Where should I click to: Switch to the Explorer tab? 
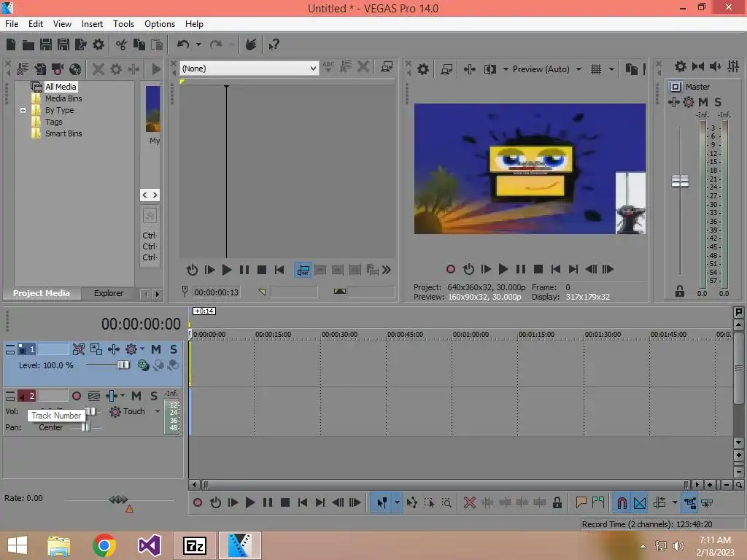tap(109, 293)
